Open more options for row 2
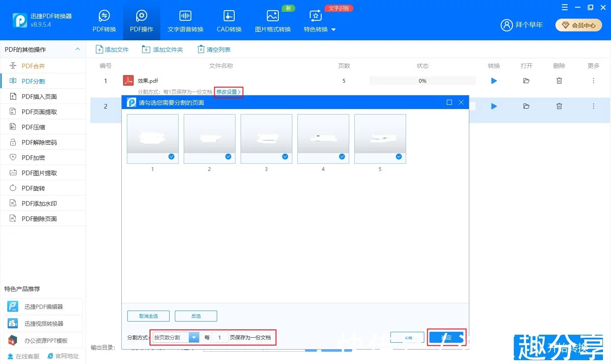Image resolution: width=611 pixels, height=364 pixels. point(593,106)
